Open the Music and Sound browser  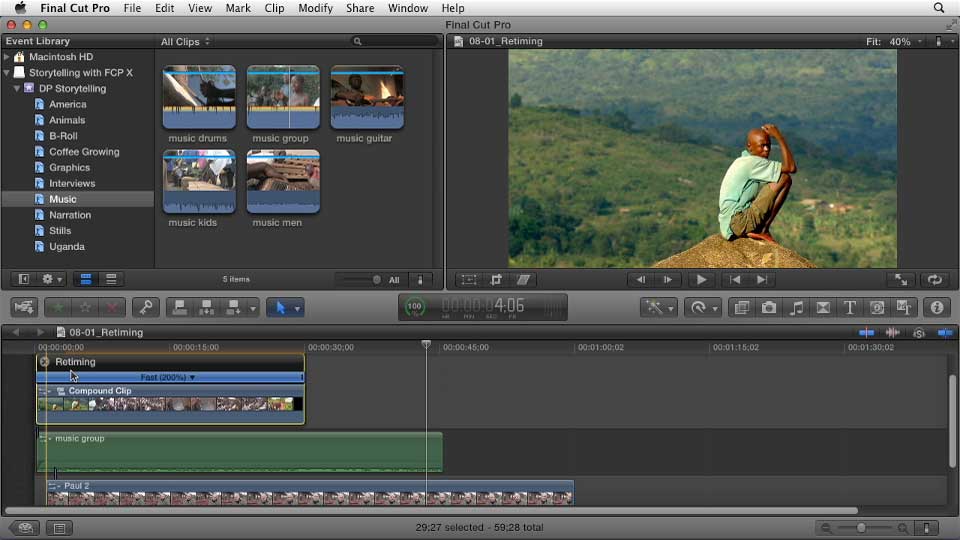coord(797,308)
